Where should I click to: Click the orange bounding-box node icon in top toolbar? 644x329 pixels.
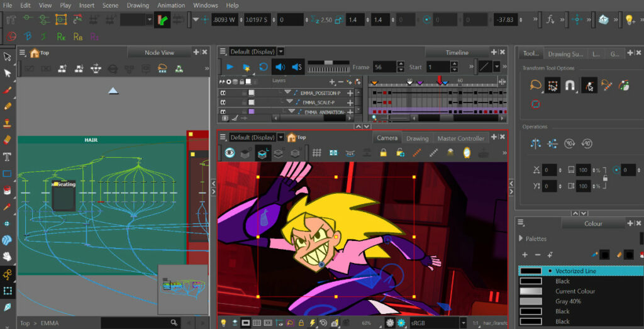click(61, 20)
